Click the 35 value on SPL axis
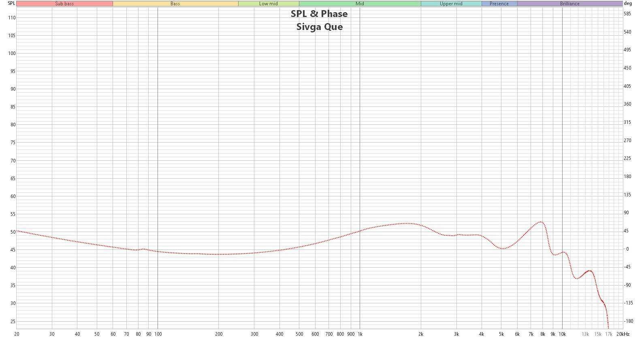The image size is (644, 339). point(13,286)
